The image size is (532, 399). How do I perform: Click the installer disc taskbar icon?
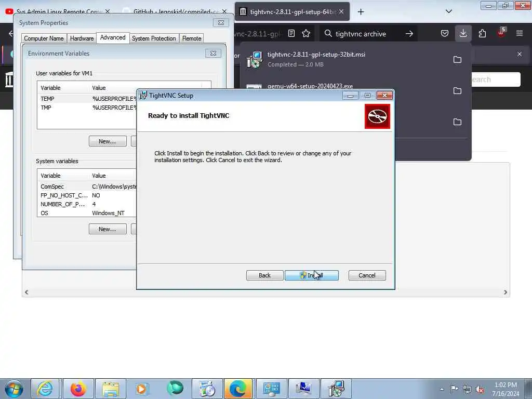(207, 389)
